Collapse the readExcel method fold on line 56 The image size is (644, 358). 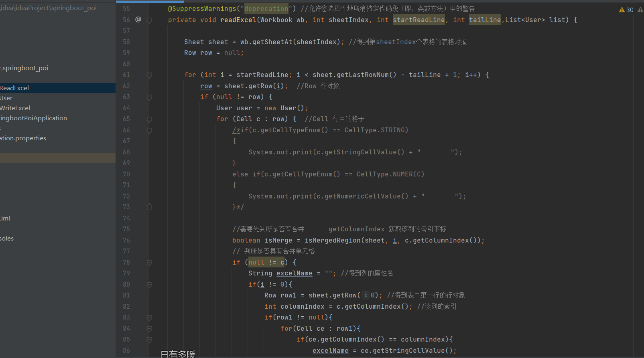coord(149,20)
